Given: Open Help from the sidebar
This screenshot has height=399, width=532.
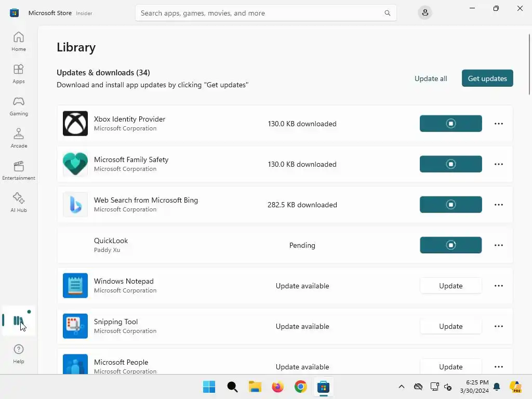Looking at the screenshot, I should 19,354.
